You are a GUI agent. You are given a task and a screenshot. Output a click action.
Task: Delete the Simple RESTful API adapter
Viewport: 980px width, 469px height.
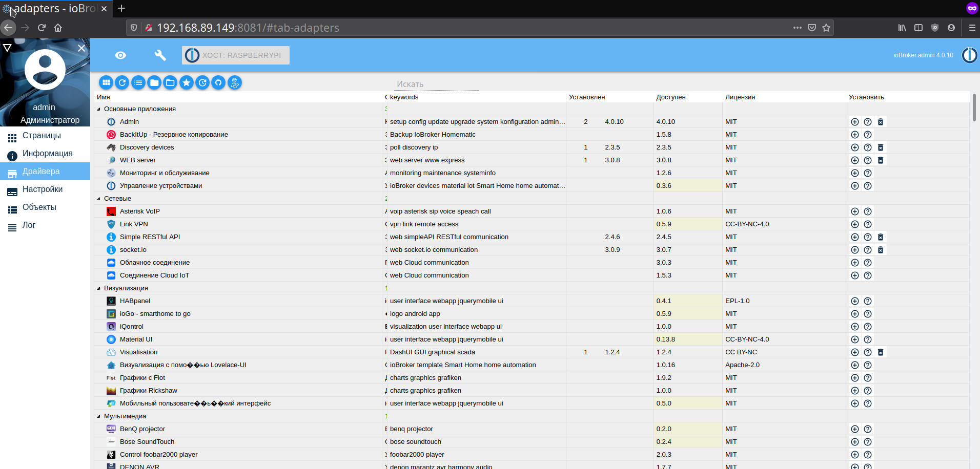[x=881, y=237]
